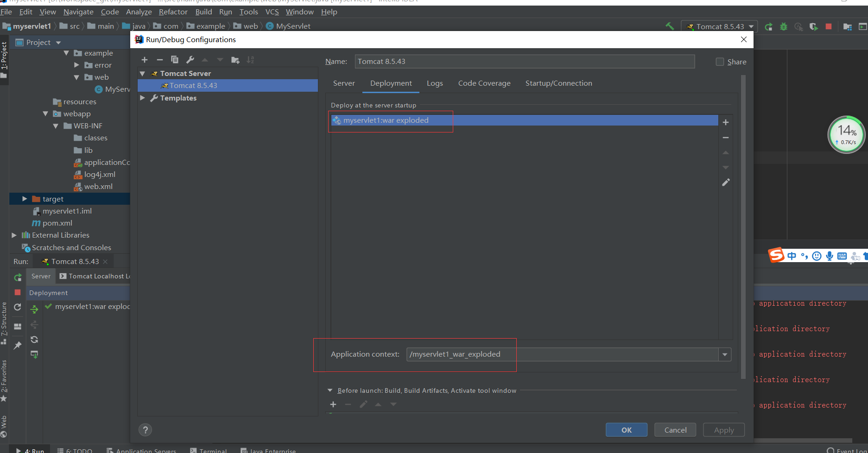
Task: Remove deployment artifact minus icon
Action: pyautogui.click(x=726, y=138)
